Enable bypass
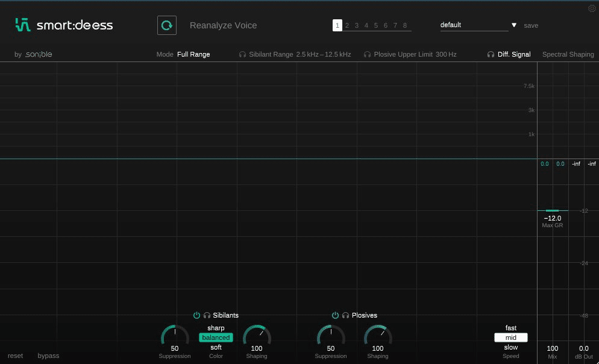Image resolution: width=599 pixels, height=364 pixels. 48,356
